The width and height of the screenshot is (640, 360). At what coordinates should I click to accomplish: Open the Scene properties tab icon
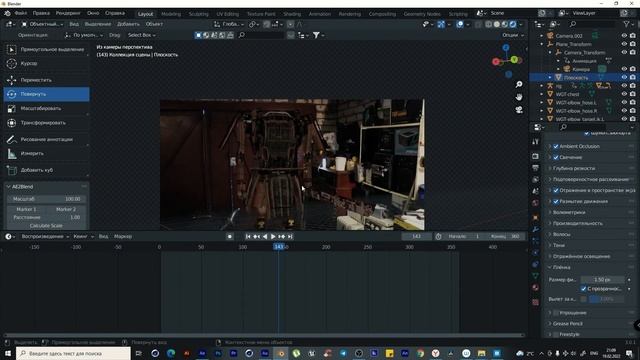tap(536, 191)
